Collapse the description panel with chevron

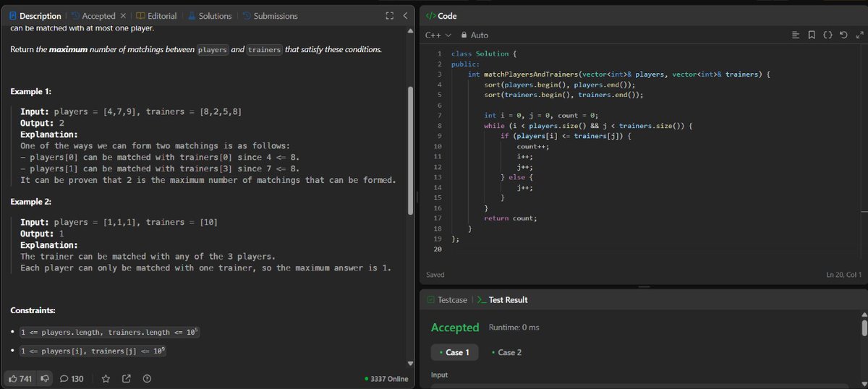pyautogui.click(x=404, y=16)
